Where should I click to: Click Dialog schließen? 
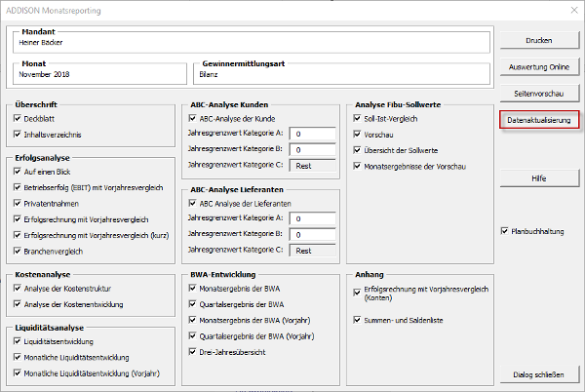539,374
